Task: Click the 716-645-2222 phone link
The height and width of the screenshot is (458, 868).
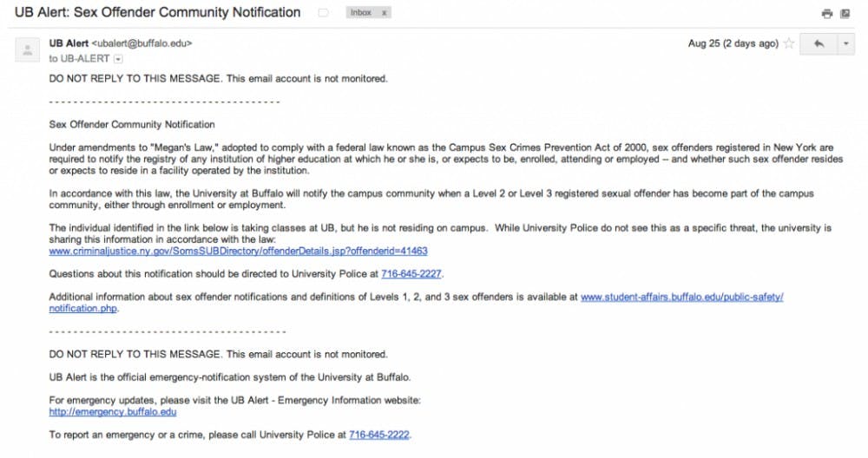Action: 379,435
